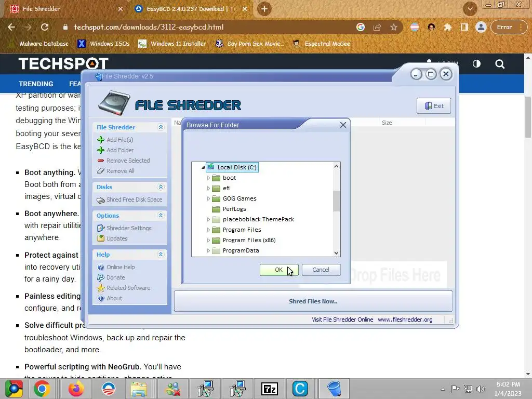Open a new Chrome tab
Image resolution: width=532 pixels, height=399 pixels.
(x=264, y=9)
